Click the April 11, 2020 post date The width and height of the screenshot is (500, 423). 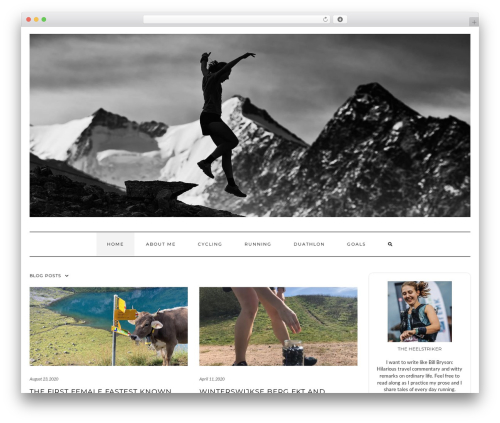point(212,379)
